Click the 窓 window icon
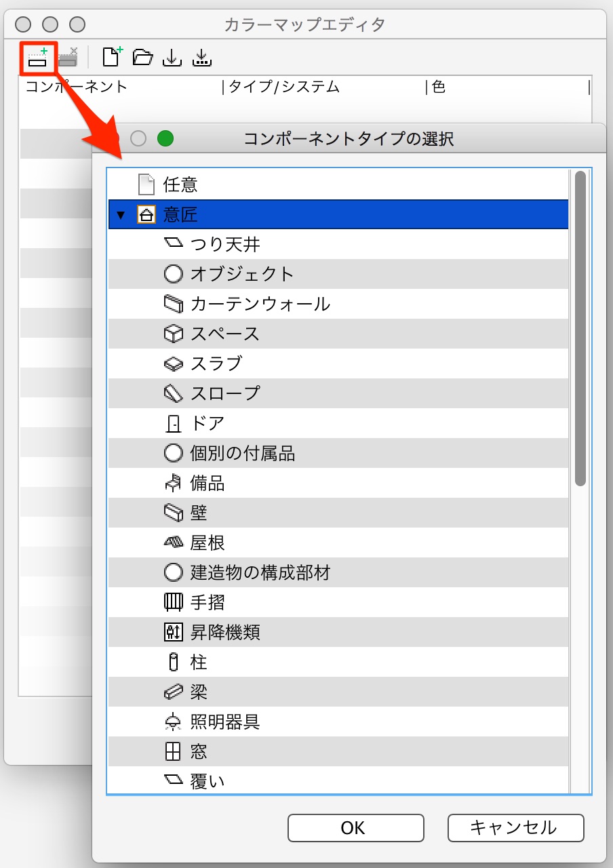This screenshot has width=613, height=868. click(174, 752)
